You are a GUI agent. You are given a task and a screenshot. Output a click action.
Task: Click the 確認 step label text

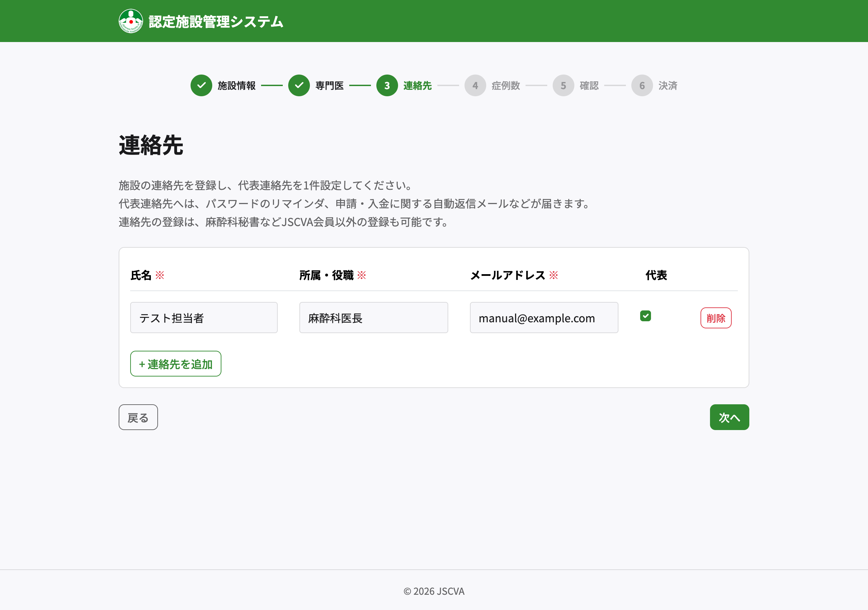pyautogui.click(x=589, y=86)
